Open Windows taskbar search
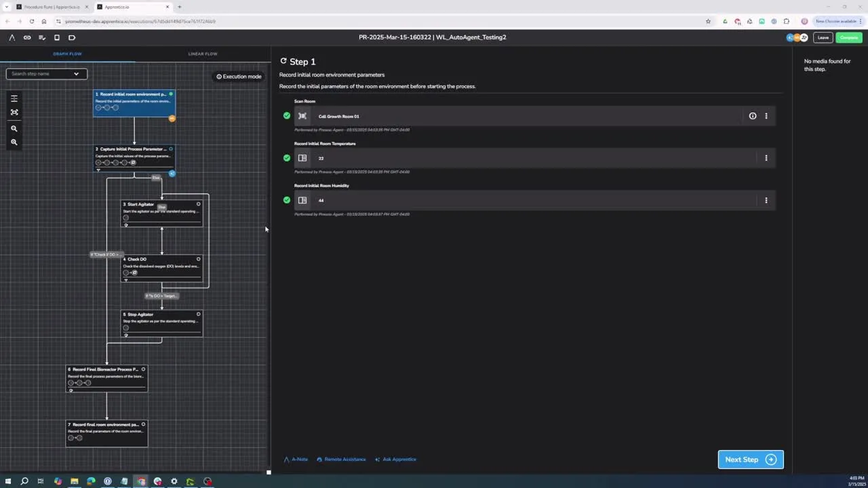Viewport: 868px width, 488px height. pyautogui.click(x=24, y=481)
